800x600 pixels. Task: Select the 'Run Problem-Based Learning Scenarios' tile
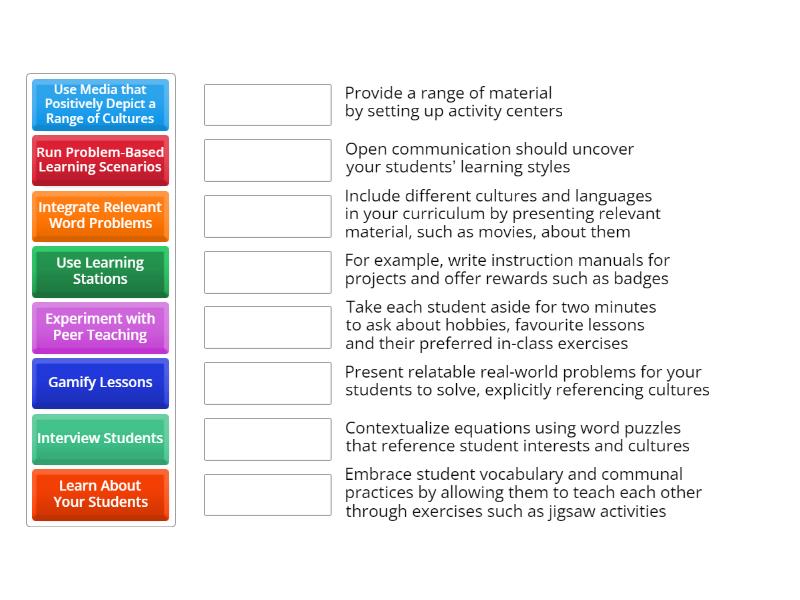(x=100, y=160)
